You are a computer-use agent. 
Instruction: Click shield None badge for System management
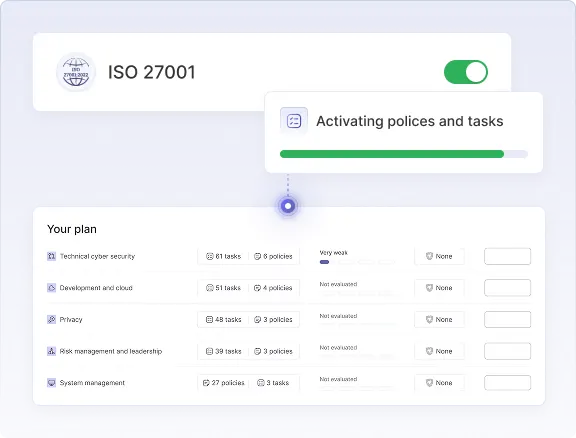pos(439,383)
